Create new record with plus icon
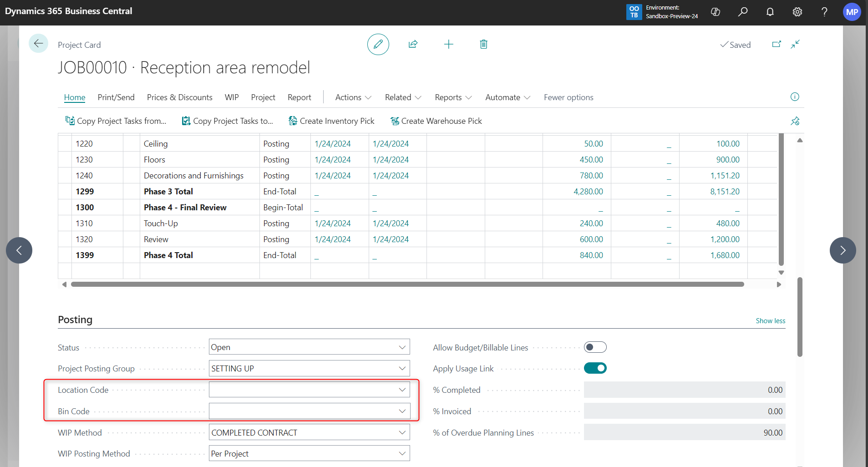Viewport: 868px width, 467px height. (x=448, y=44)
